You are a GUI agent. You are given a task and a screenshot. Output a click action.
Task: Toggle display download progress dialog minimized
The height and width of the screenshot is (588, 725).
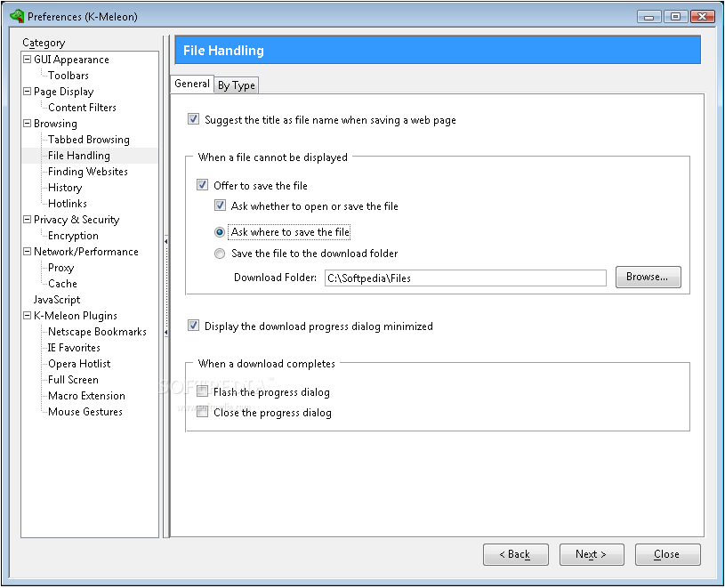(x=193, y=326)
